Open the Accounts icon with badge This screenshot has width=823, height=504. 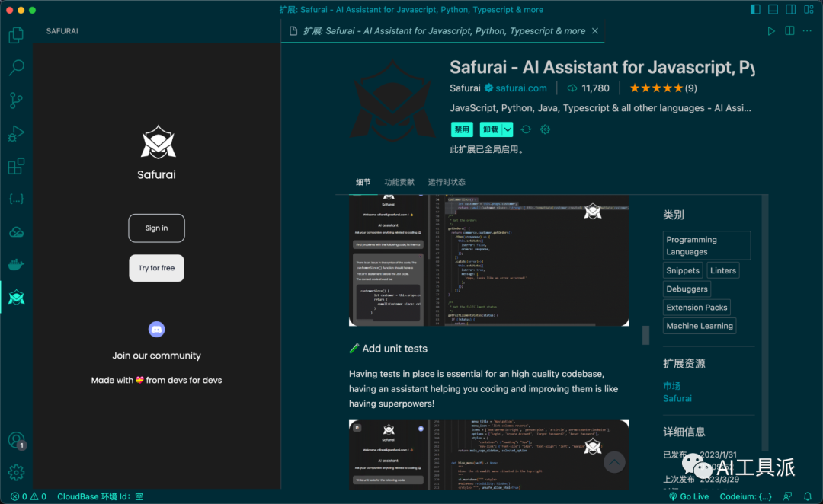pos(16,440)
